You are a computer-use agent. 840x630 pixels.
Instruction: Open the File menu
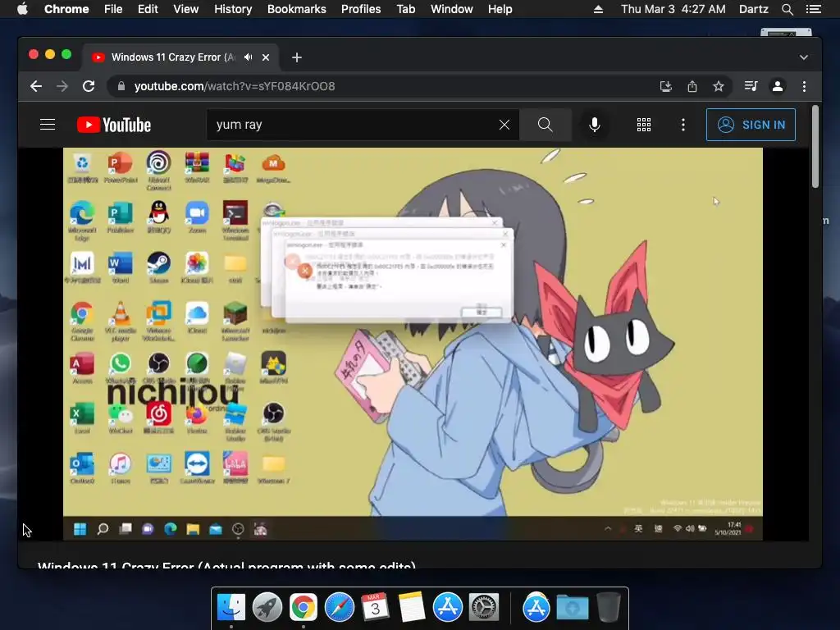(x=113, y=9)
